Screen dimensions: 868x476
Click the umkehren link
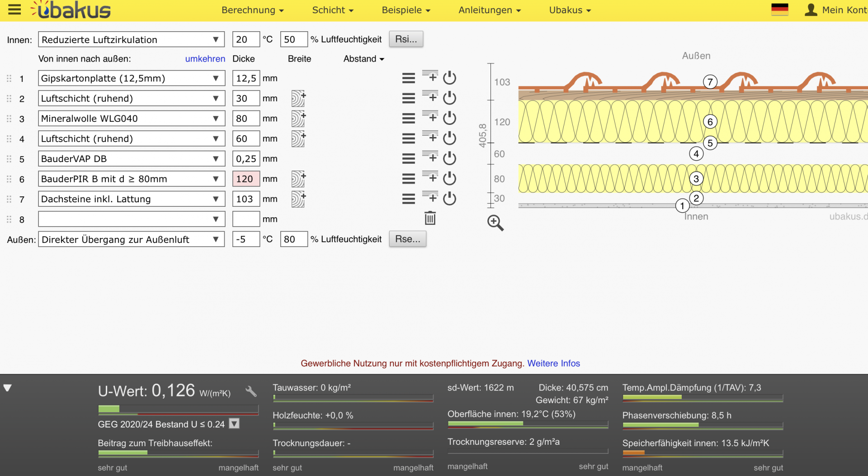pyautogui.click(x=205, y=59)
